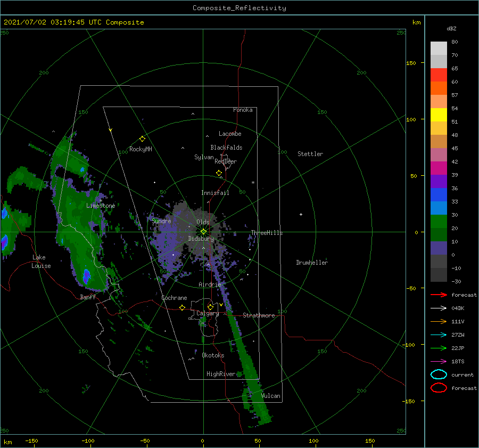Screen dimensions: 479x448
Task: Click the Sundre label
Action: coord(161,221)
